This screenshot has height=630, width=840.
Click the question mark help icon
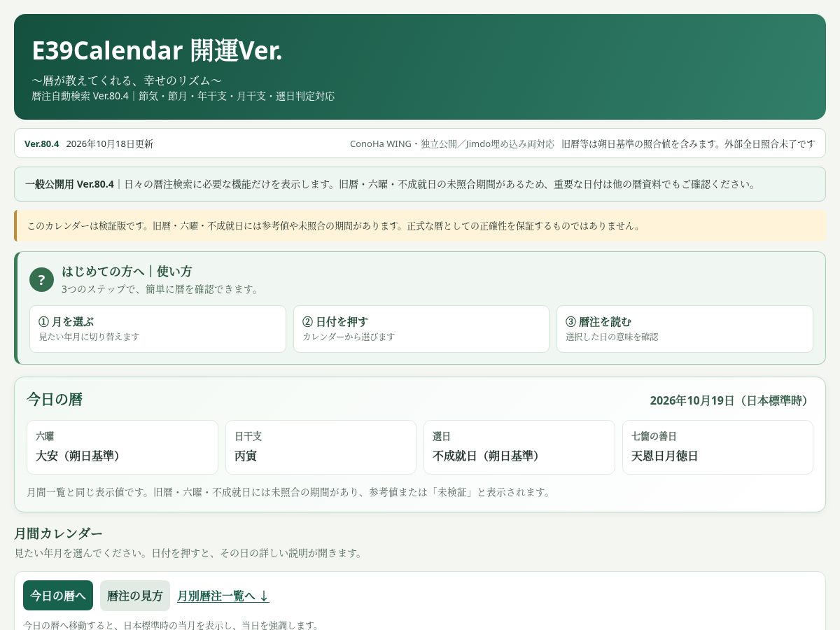coord(41,280)
